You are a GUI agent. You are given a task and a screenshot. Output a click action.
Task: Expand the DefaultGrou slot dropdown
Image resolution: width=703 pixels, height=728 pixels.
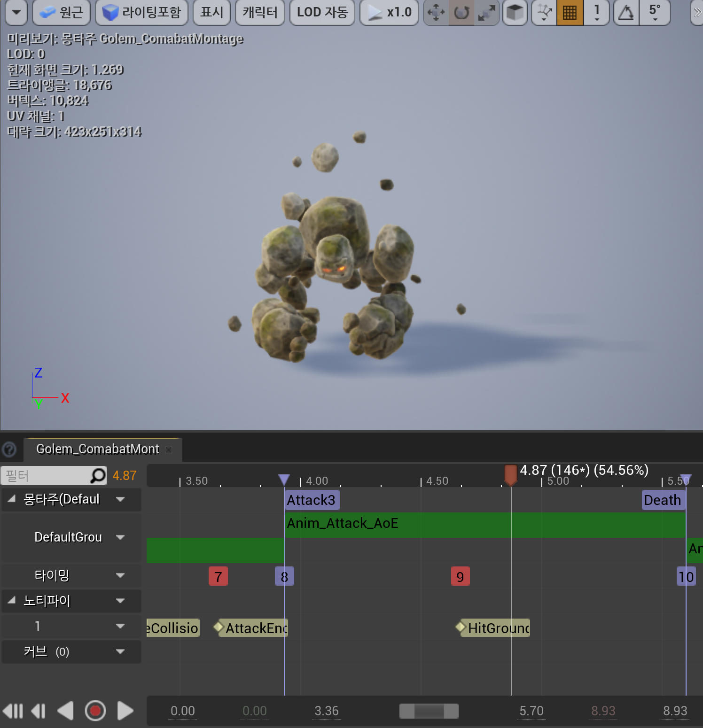121,537
